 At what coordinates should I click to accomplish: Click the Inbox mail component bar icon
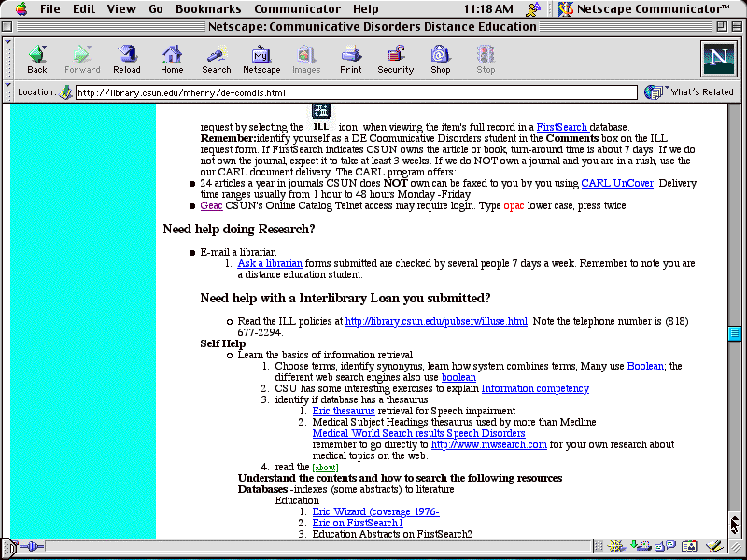click(641, 546)
